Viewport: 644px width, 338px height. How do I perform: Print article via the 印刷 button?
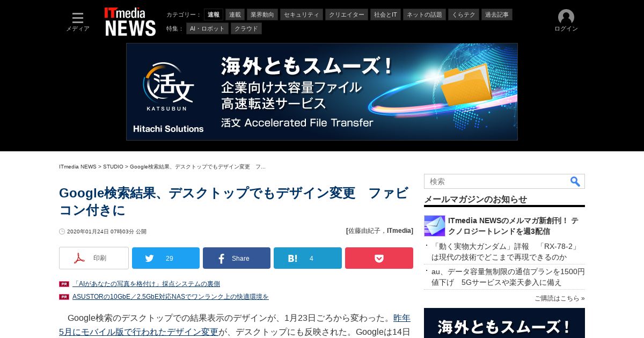tap(94, 258)
